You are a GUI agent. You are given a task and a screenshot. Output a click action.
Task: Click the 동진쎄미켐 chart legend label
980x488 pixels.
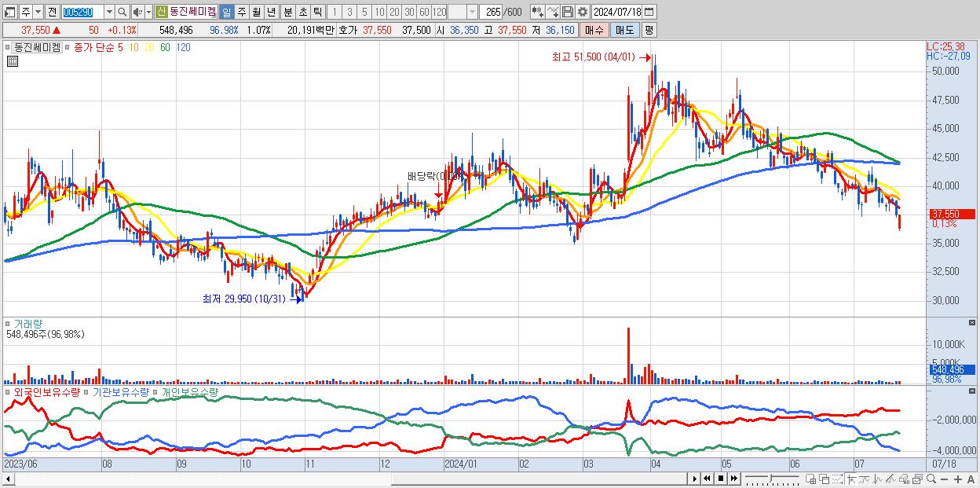click(37, 47)
